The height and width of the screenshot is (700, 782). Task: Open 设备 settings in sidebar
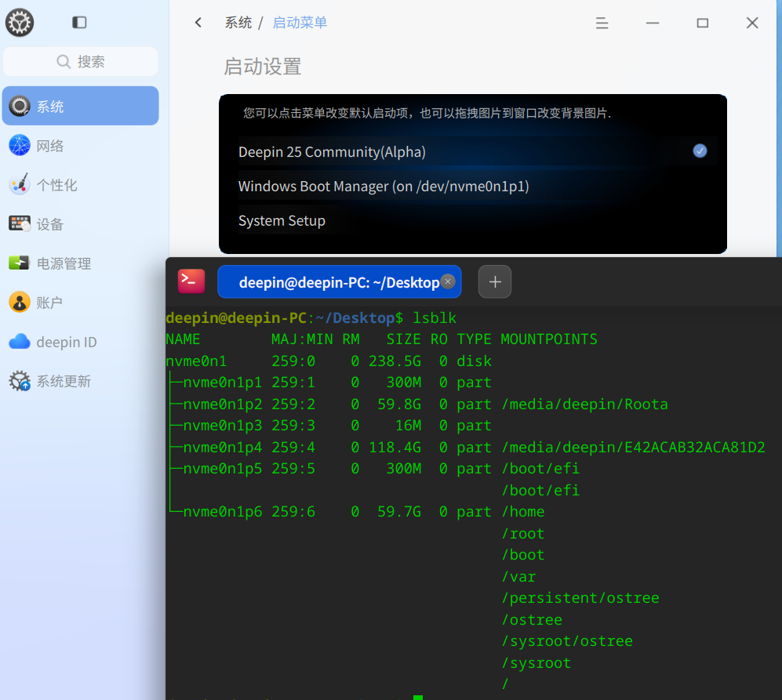(x=80, y=224)
